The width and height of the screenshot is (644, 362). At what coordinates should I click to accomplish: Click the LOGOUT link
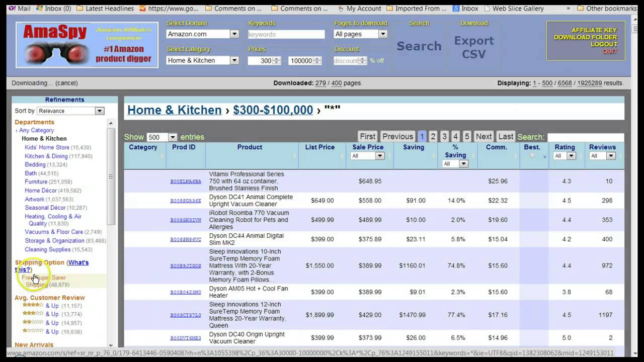click(604, 44)
